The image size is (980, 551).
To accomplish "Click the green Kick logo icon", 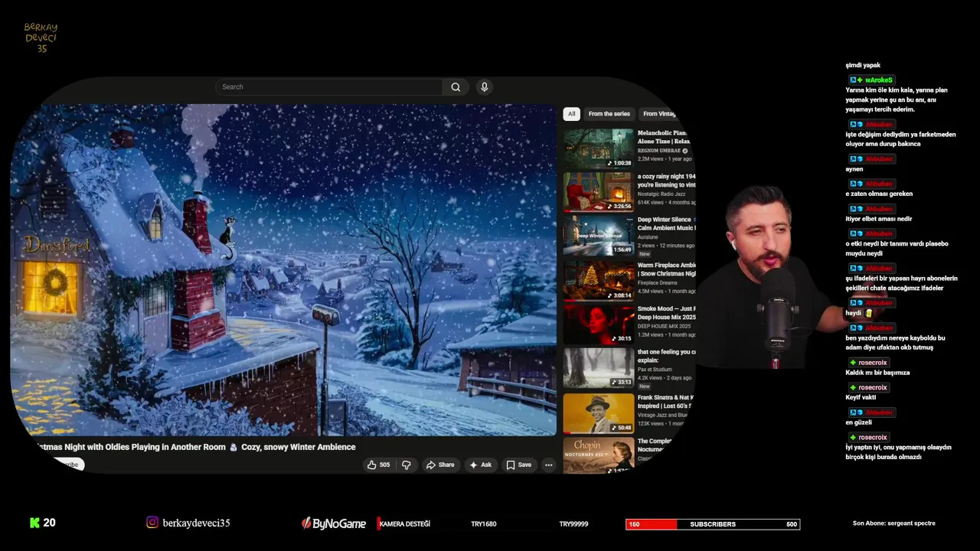I will coord(34,523).
